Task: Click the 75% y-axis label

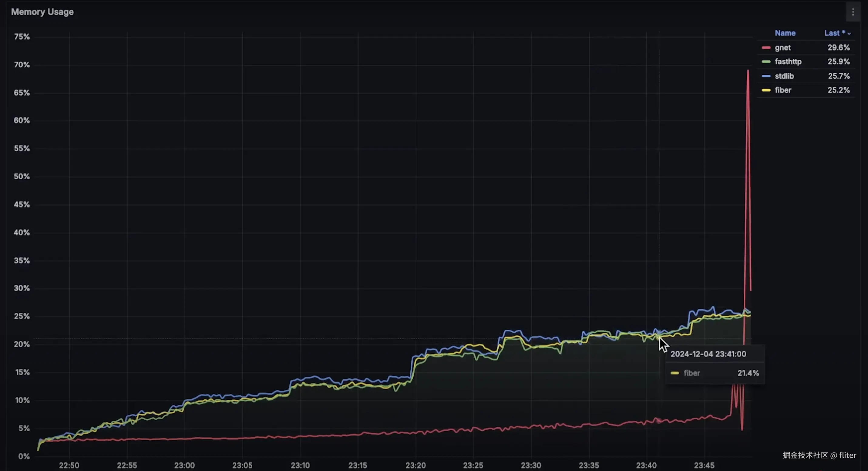Action: pos(22,37)
